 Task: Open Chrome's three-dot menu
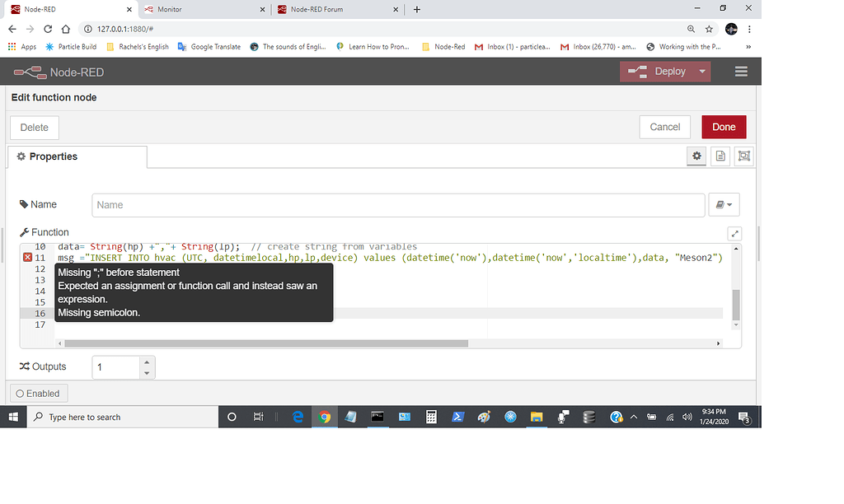[748, 28]
